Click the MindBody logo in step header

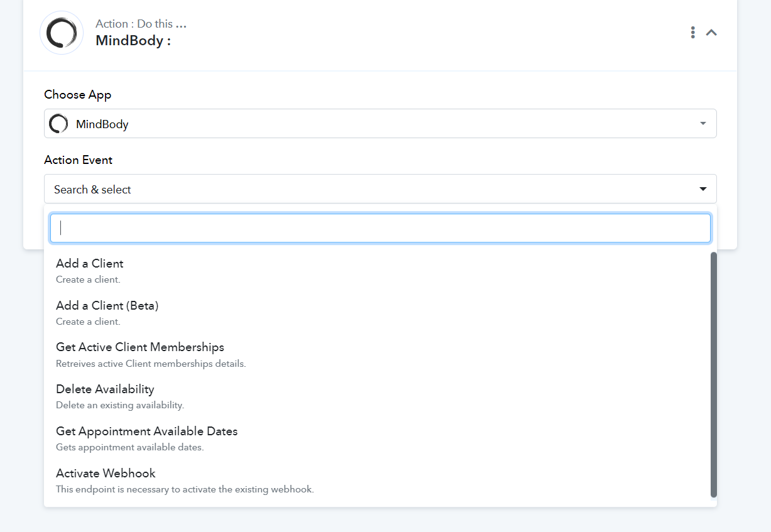pyautogui.click(x=62, y=33)
